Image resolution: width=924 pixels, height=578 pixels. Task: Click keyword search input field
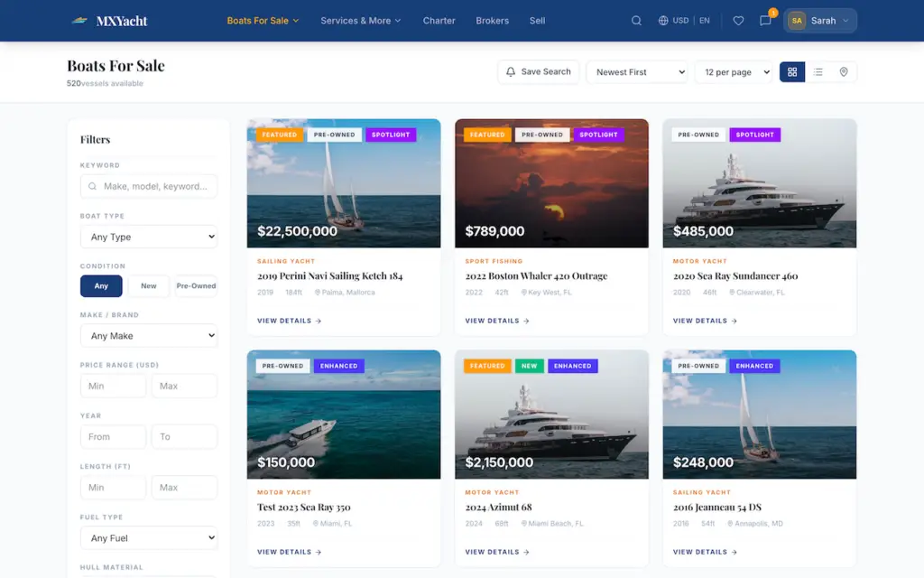[149, 186]
